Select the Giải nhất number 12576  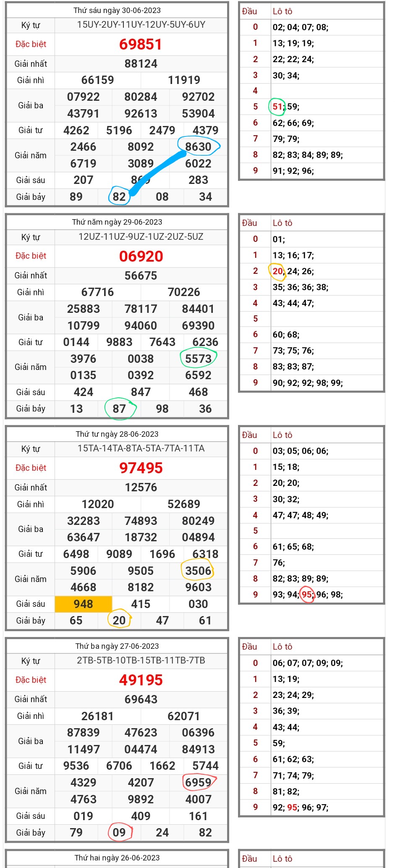141,488
